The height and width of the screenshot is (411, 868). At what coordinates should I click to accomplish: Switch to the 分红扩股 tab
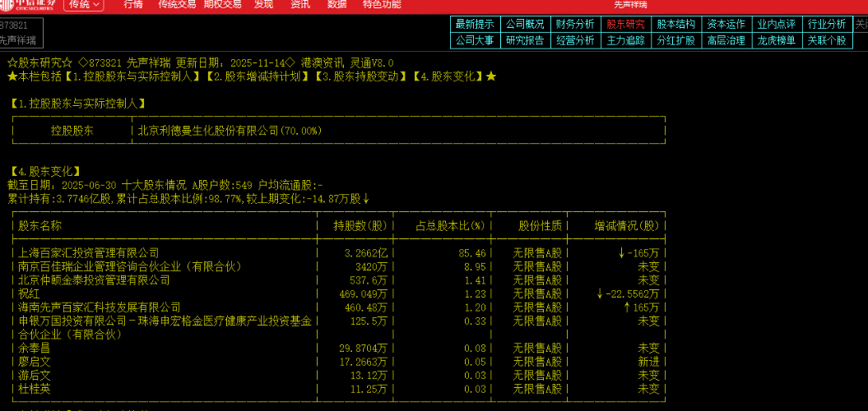click(676, 40)
